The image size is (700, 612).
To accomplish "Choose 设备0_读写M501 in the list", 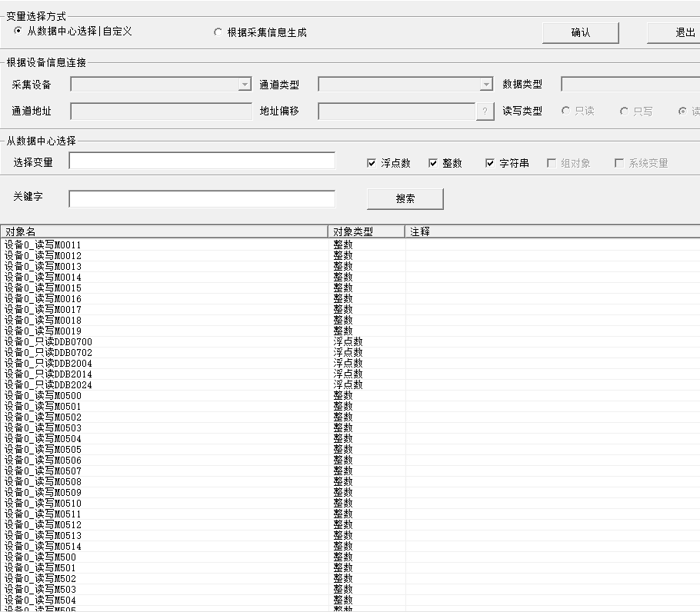I will [x=41, y=568].
